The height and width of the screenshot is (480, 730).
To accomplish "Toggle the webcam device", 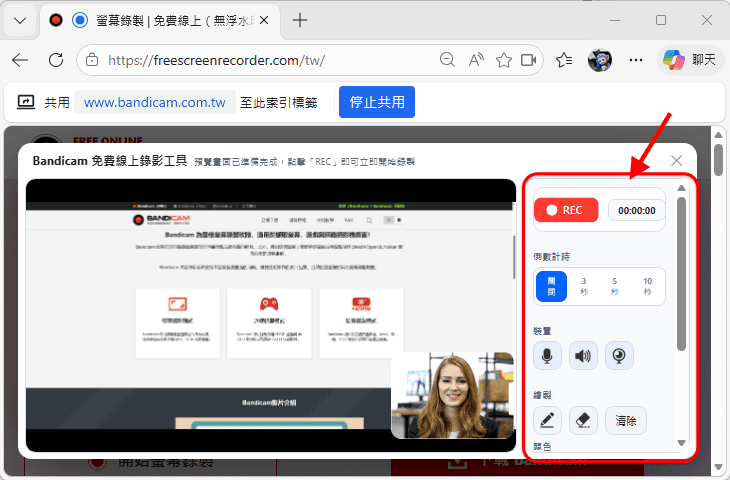I will click(x=619, y=356).
